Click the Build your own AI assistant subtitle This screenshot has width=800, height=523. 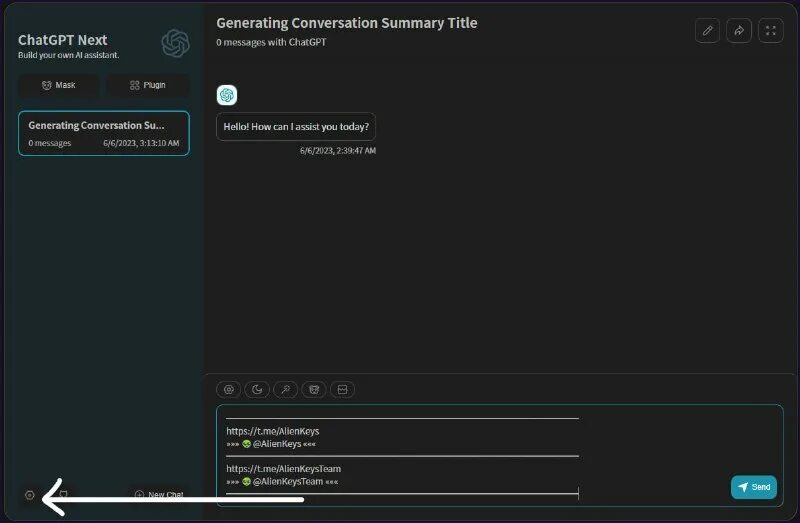point(68,55)
